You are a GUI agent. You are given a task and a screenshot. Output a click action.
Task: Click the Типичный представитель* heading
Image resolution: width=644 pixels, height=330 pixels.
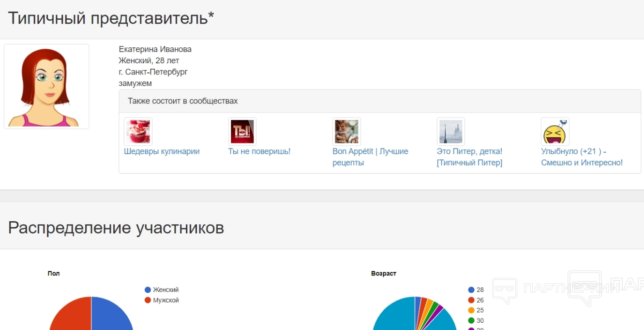[x=111, y=18]
